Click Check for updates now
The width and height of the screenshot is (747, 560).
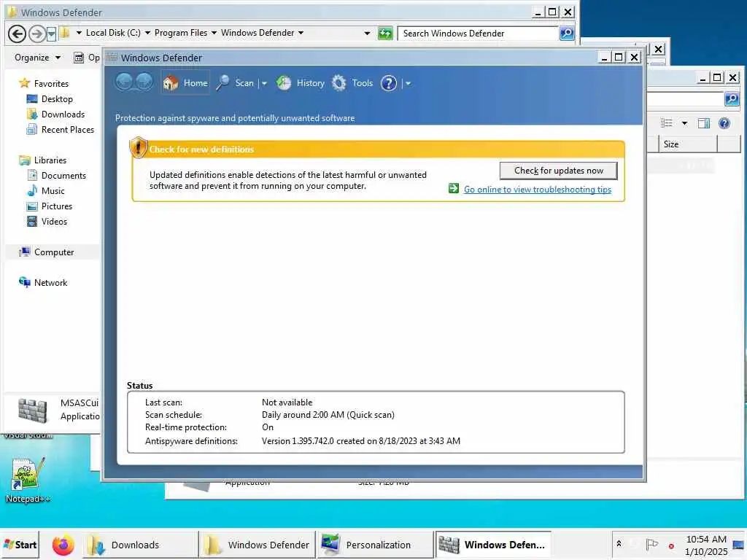click(x=558, y=171)
